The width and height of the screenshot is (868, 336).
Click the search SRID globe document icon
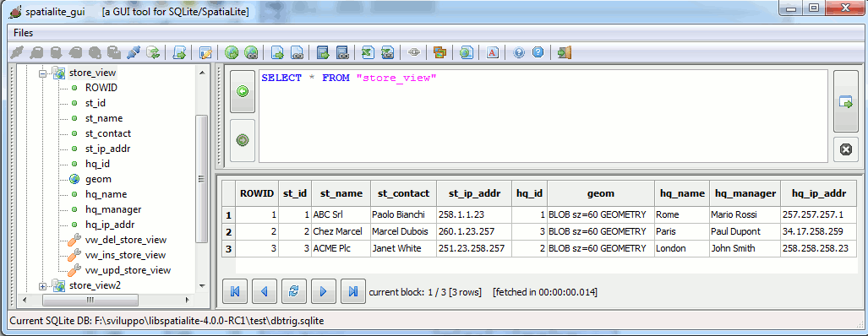tap(467, 52)
